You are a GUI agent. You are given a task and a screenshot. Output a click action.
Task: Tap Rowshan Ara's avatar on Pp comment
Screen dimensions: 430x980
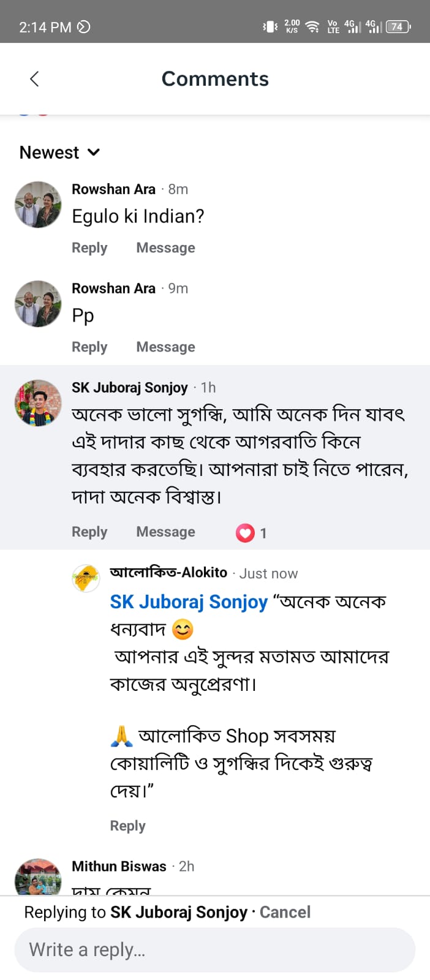coord(38,304)
